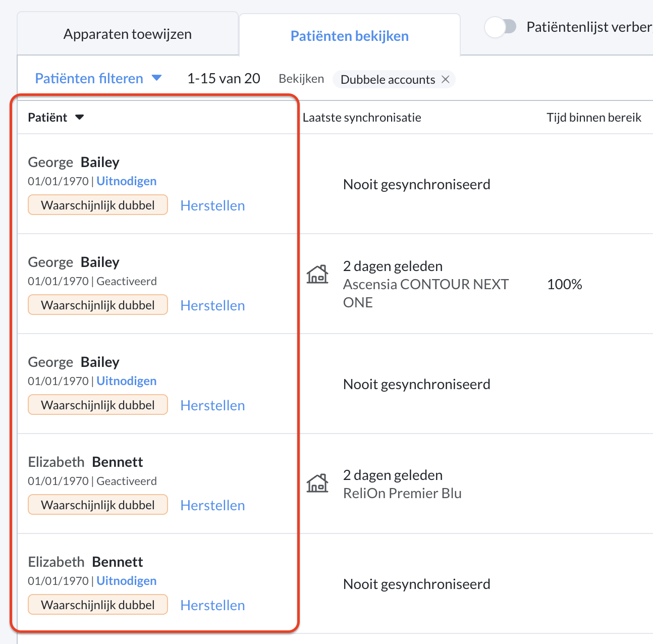The image size is (653, 644).
Task: Sort by the Laatste synchronisatie column header
Action: pos(362,118)
